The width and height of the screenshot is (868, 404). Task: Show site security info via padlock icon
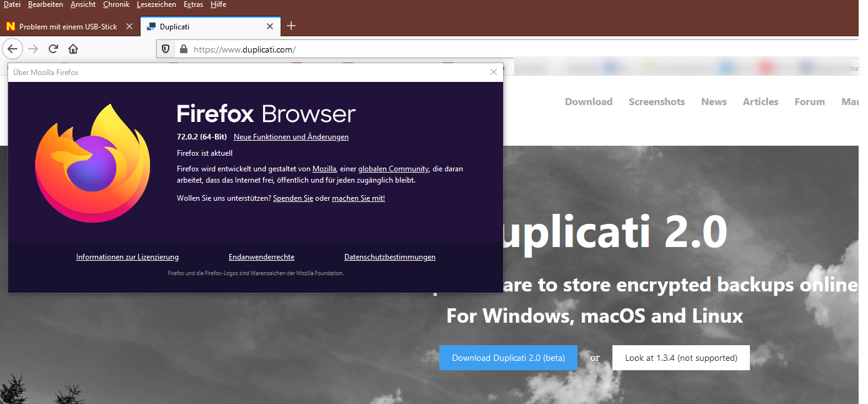pos(183,49)
